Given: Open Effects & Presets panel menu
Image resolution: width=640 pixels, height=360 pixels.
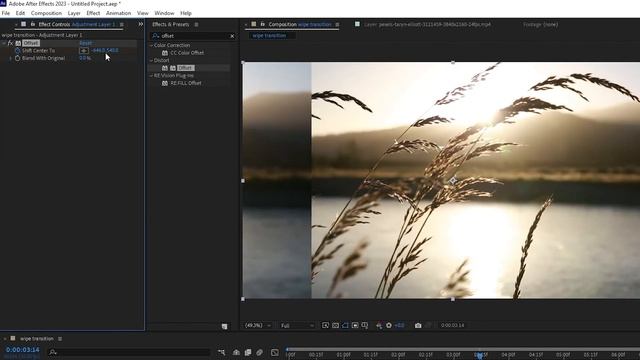Looking at the screenshot, I should coord(196,24).
